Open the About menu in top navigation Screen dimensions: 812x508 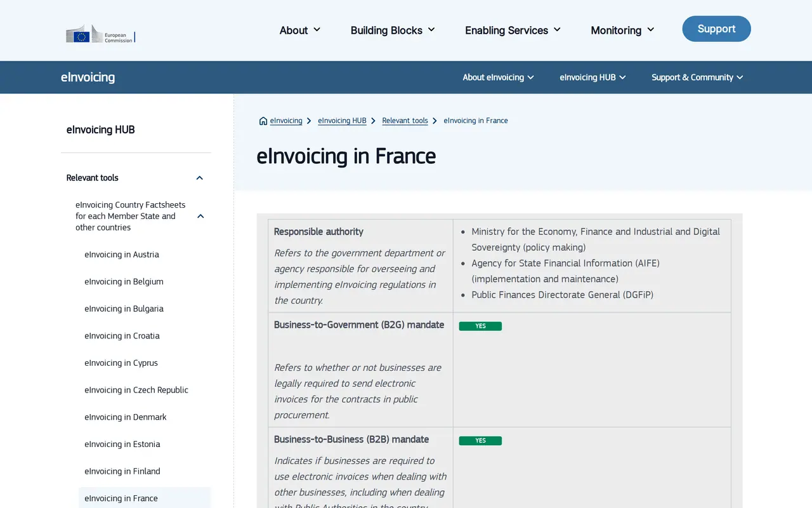pyautogui.click(x=300, y=30)
